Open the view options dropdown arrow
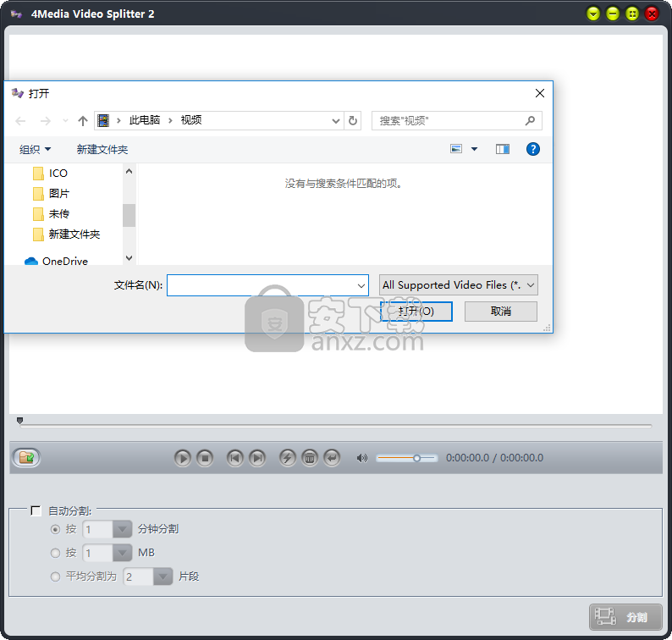672x640 pixels. point(475,149)
